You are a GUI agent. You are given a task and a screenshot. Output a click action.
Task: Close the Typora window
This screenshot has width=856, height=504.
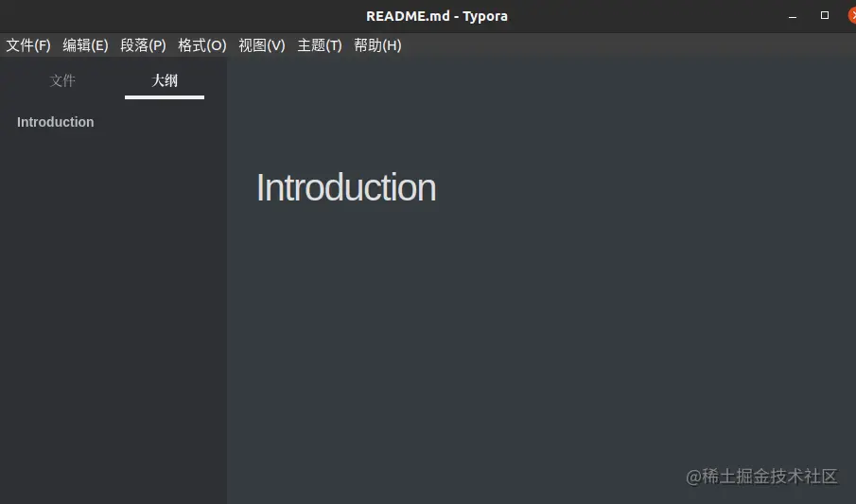pos(853,15)
